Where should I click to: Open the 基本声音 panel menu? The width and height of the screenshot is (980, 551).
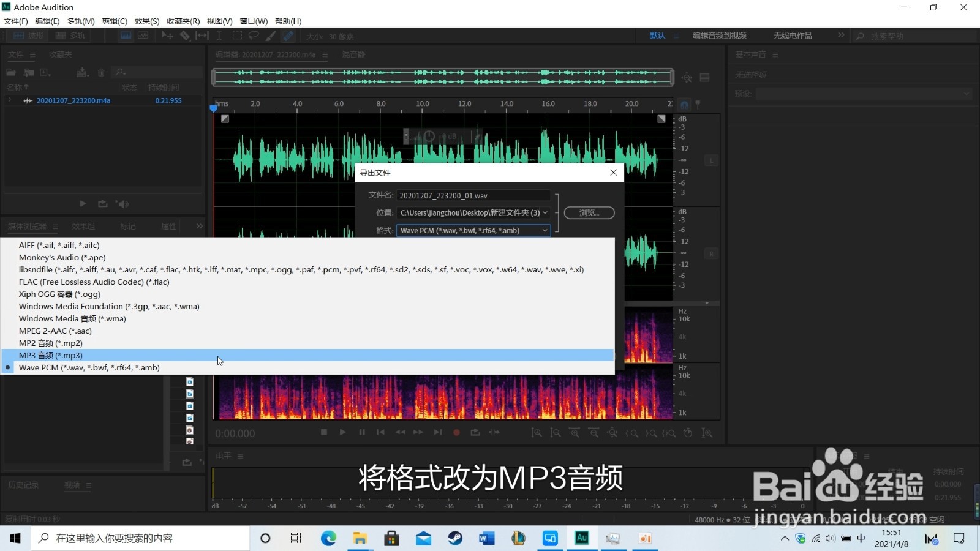tap(775, 54)
